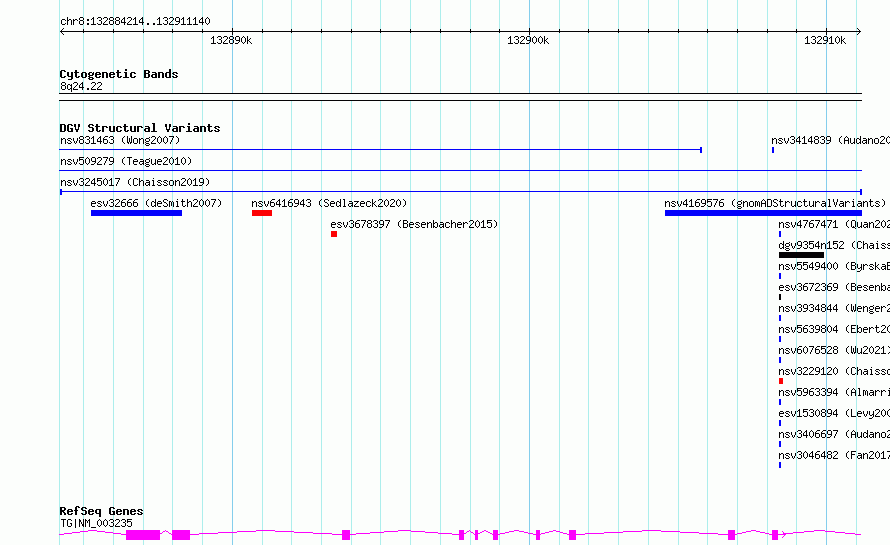
Task: Select the RefSeq Genes track heading
Action: click(101, 511)
